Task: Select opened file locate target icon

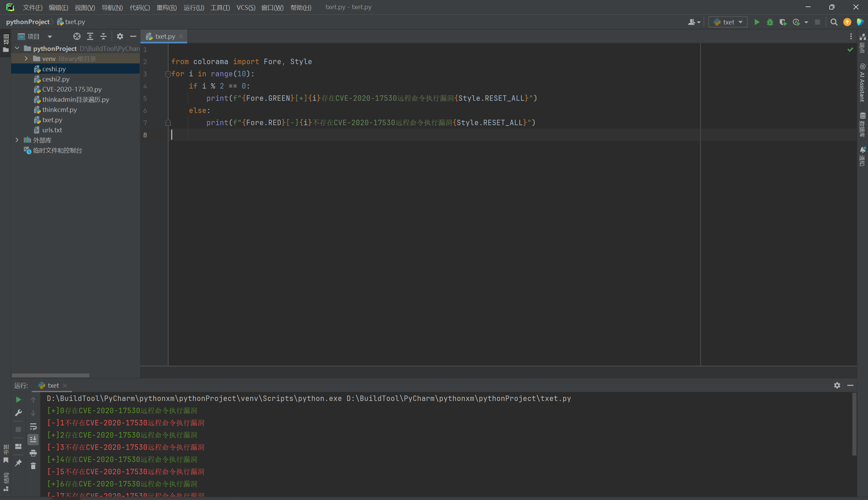Action: pos(77,36)
